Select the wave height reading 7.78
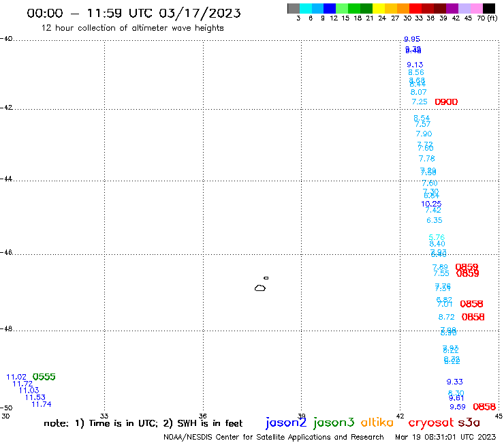Viewport: 504px width, 443px height. (x=426, y=159)
